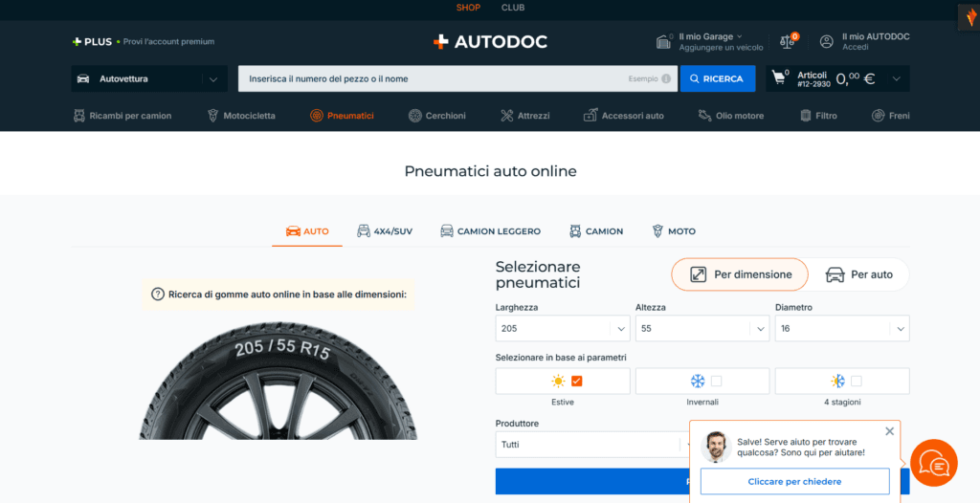The image size is (980, 503).
Task: Click the blue RICERCA search button
Action: coord(718,78)
